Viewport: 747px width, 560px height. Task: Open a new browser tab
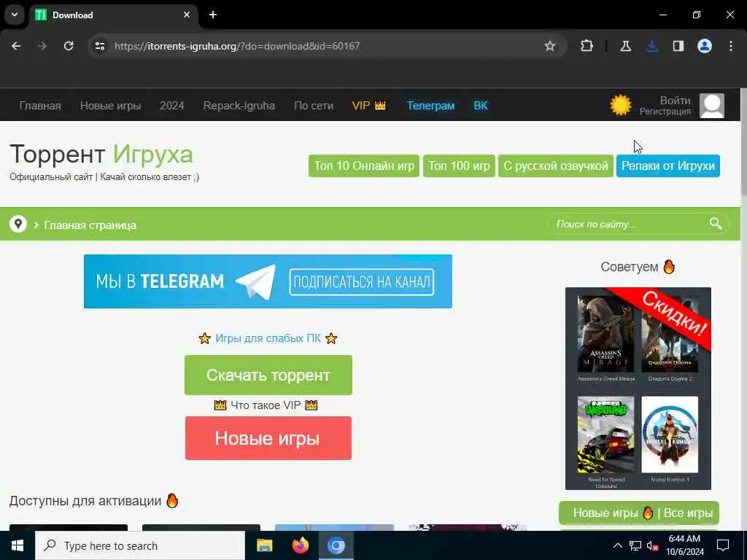[x=213, y=15]
